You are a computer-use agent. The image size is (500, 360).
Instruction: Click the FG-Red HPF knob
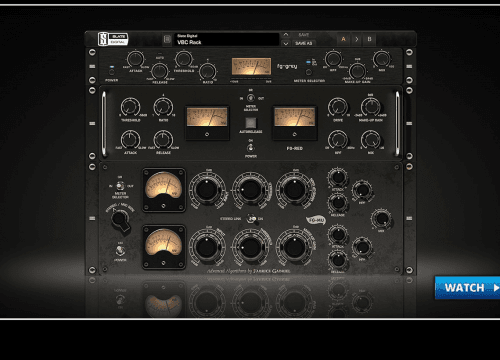[338, 139]
